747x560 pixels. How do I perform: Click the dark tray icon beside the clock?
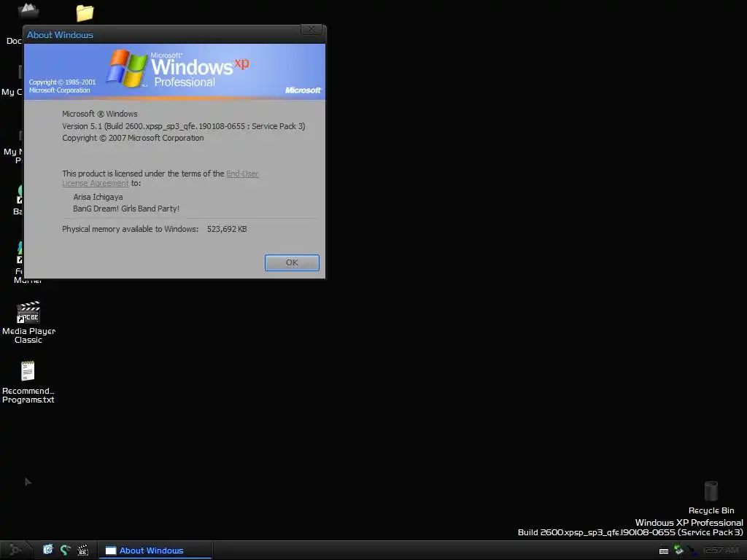pos(692,551)
